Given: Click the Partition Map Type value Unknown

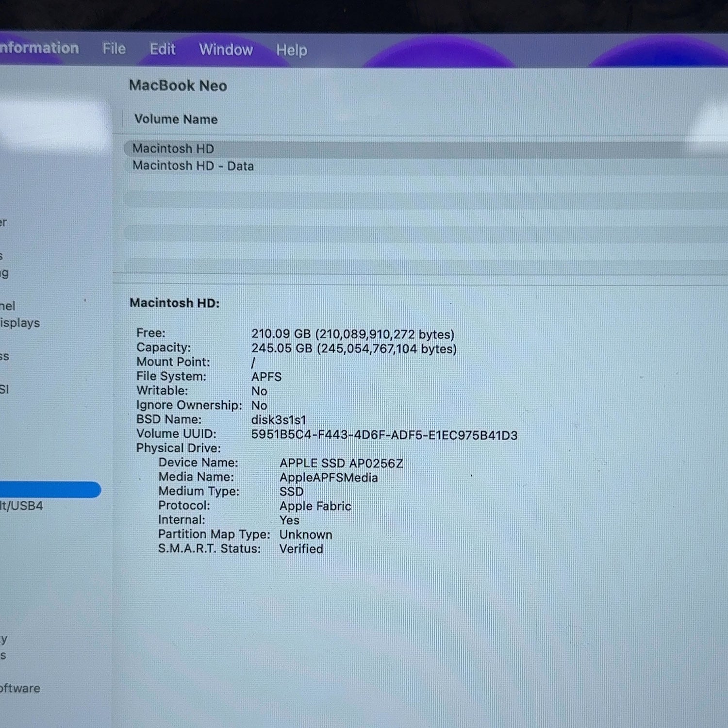Looking at the screenshot, I should coord(306,534).
